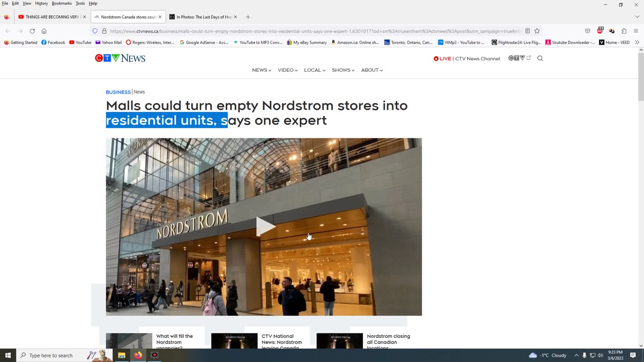The height and width of the screenshot is (362, 644).
Task: Open Firefox application hamburger menu
Action: coord(636,31)
